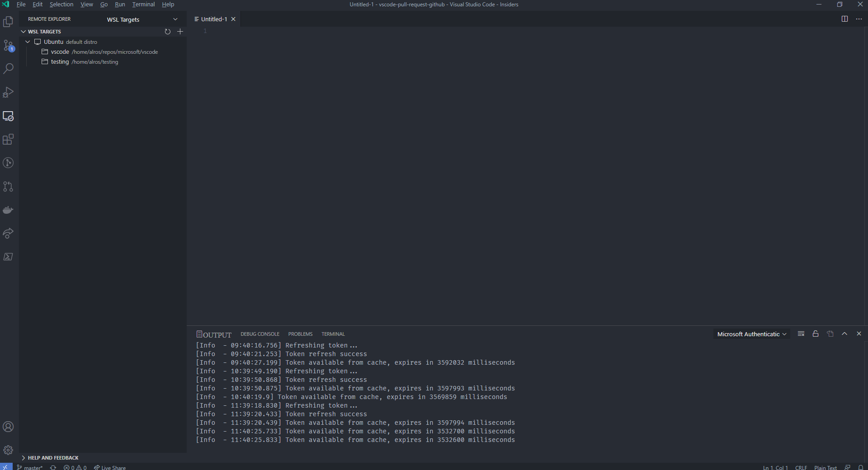Open the Source Control view
The height and width of the screenshot is (470, 868).
coord(8,45)
